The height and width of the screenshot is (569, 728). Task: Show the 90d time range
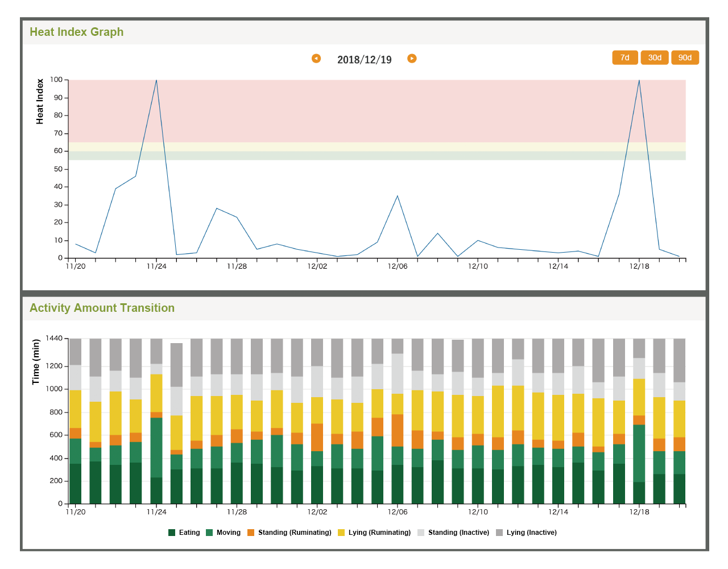(x=685, y=57)
